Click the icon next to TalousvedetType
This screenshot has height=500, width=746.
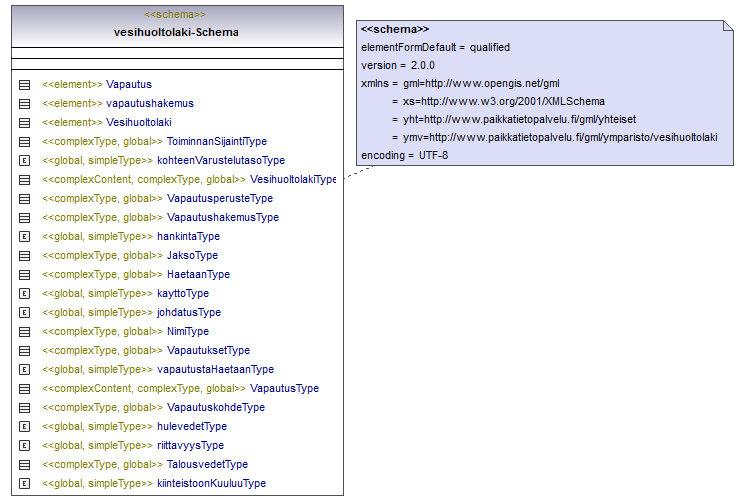pos(24,465)
